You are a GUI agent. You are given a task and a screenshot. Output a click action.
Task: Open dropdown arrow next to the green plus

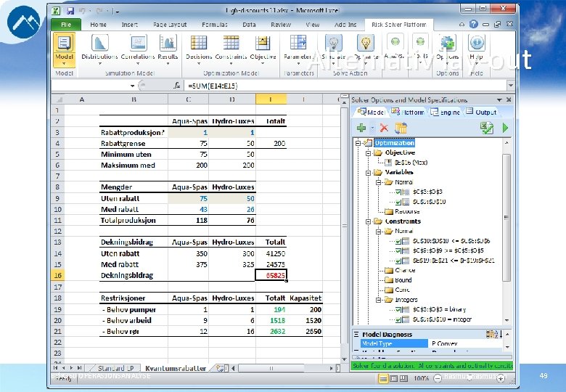click(372, 128)
